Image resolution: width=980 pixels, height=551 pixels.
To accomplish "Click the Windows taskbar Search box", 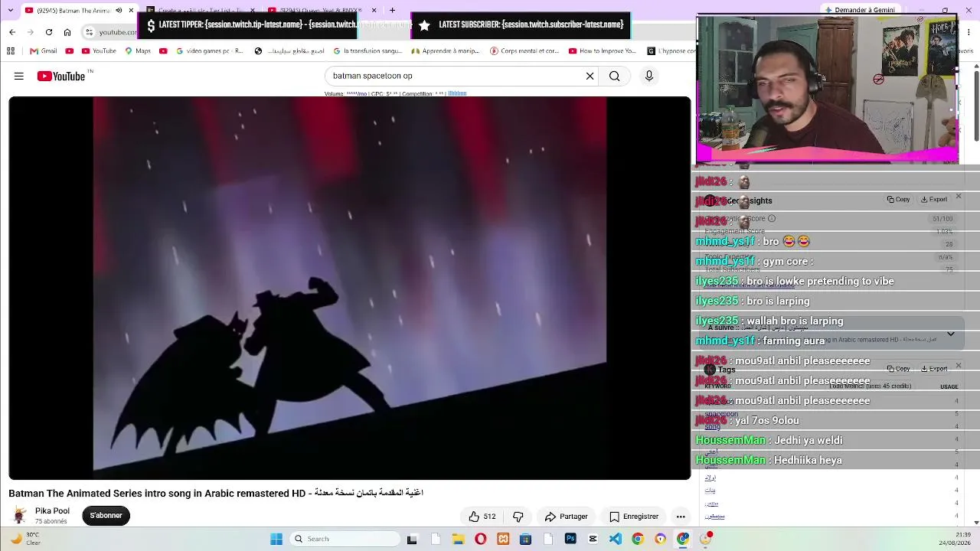I will tap(345, 539).
